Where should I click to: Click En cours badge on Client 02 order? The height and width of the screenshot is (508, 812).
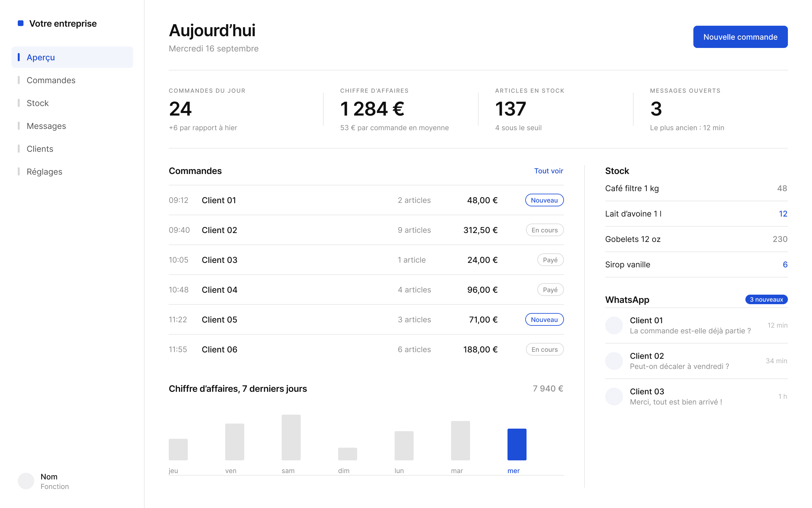(545, 230)
